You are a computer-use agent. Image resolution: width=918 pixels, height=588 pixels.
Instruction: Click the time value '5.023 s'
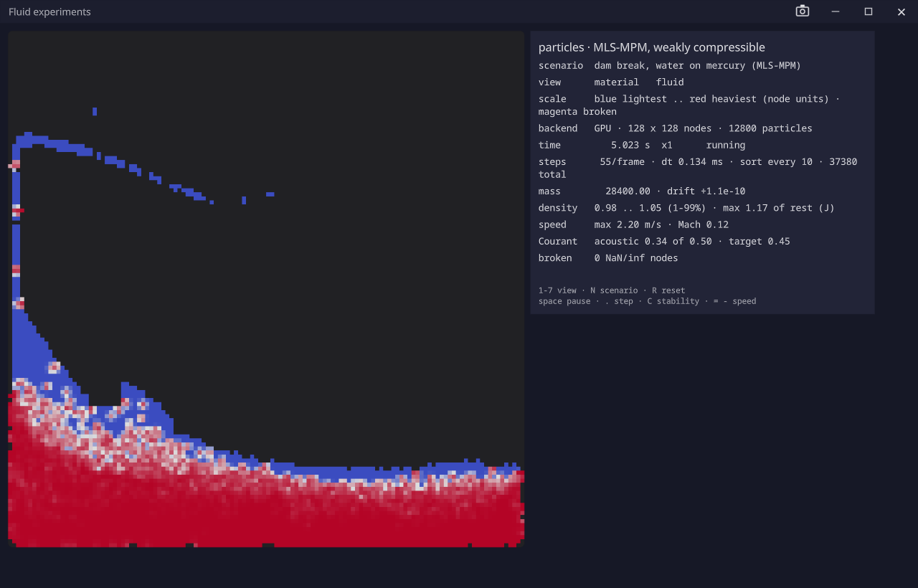click(630, 146)
